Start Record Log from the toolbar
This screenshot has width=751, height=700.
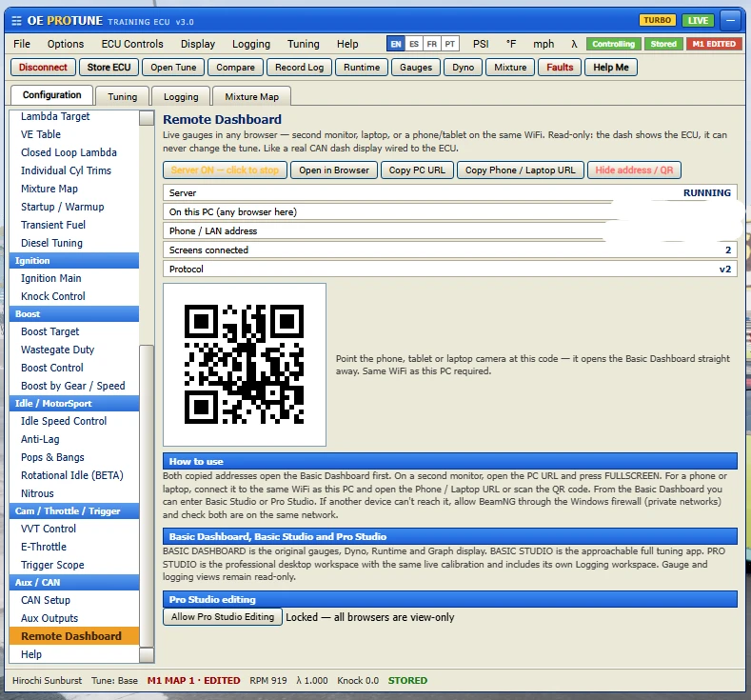click(299, 67)
